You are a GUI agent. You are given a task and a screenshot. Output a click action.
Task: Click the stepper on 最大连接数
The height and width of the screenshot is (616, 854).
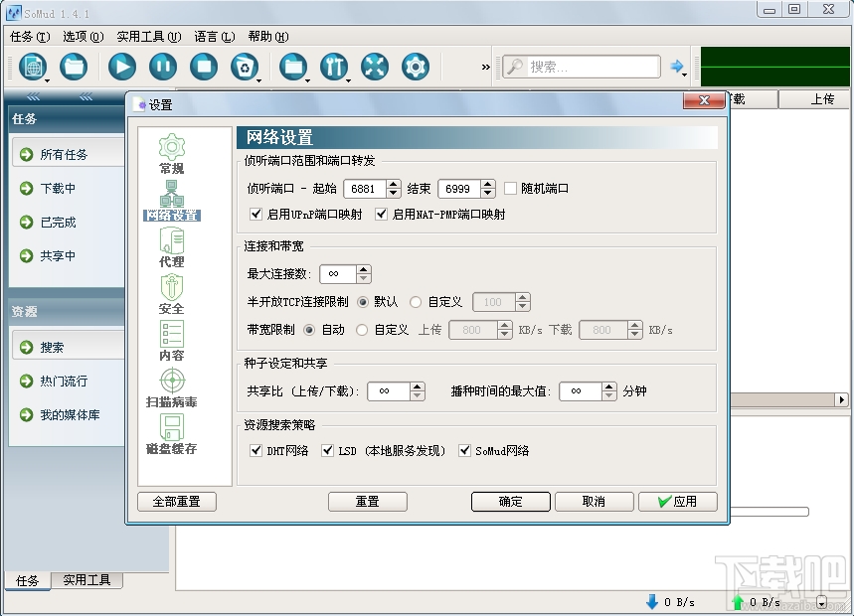(364, 273)
